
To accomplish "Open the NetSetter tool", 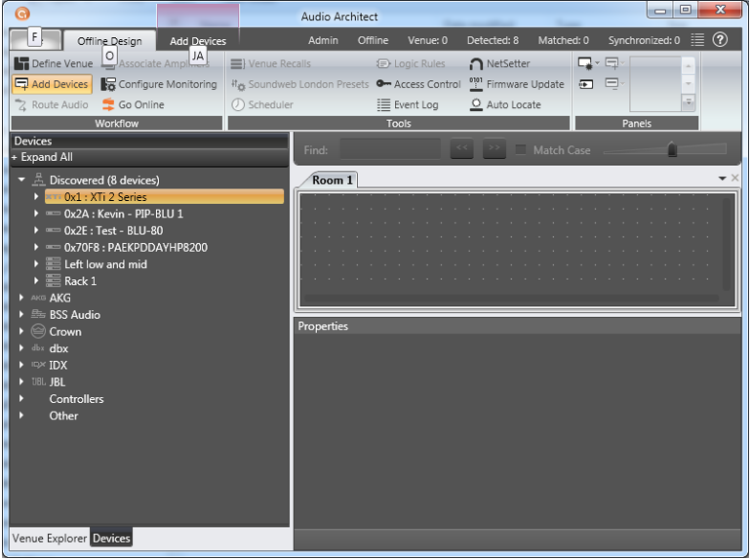I will coord(476,63).
